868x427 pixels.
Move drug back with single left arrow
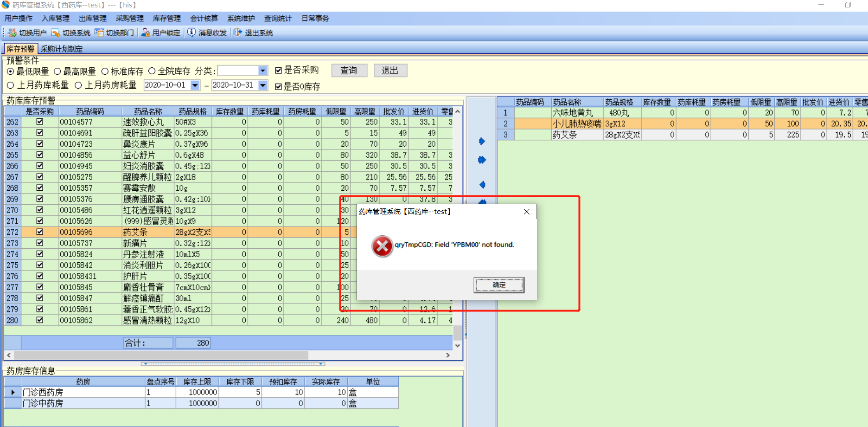coord(482,185)
